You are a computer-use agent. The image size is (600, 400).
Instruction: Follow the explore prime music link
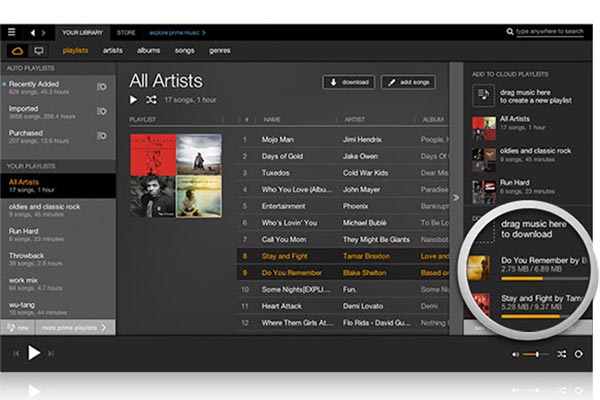(x=177, y=33)
